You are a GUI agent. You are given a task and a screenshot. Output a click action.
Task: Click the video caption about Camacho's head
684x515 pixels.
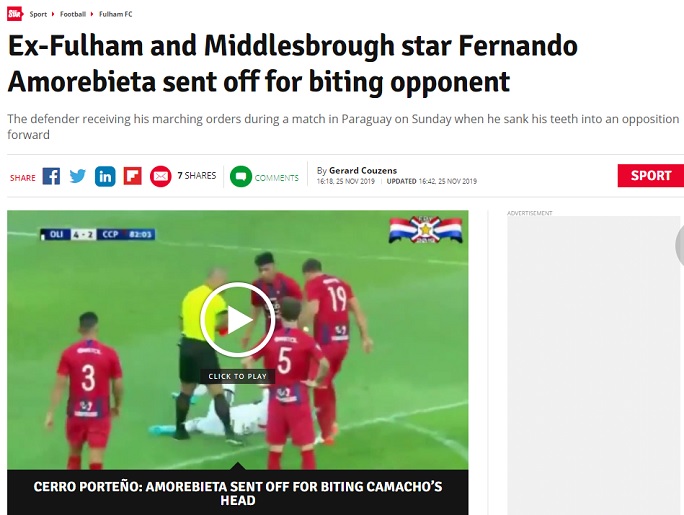tap(238, 493)
